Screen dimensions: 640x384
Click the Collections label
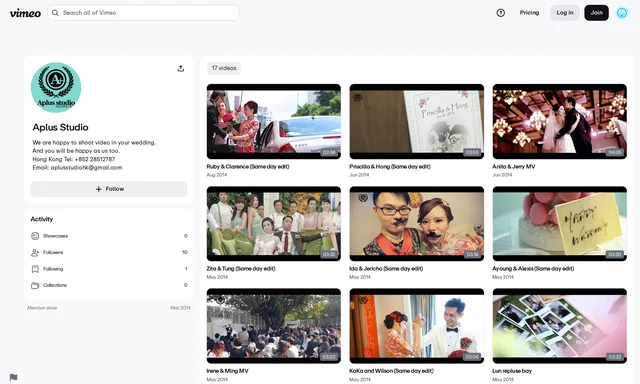coord(55,285)
